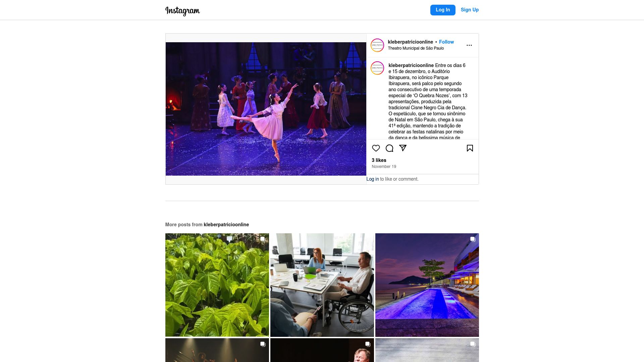This screenshot has height=362, width=644.
Task: Click the avatar beside the caption
Action: [377, 68]
